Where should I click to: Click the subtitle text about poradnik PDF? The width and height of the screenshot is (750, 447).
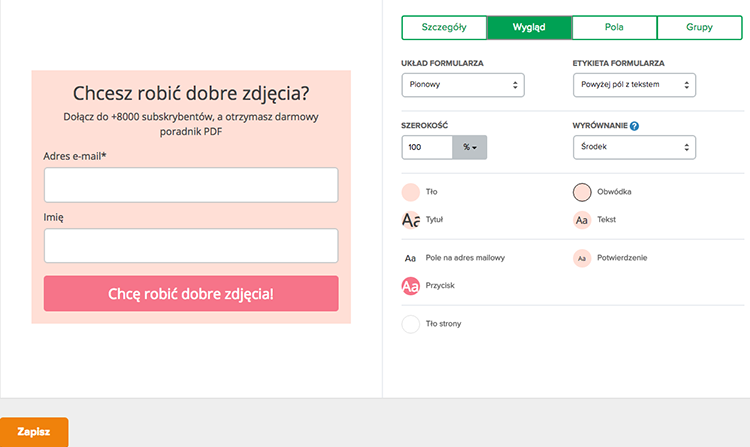pyautogui.click(x=191, y=124)
